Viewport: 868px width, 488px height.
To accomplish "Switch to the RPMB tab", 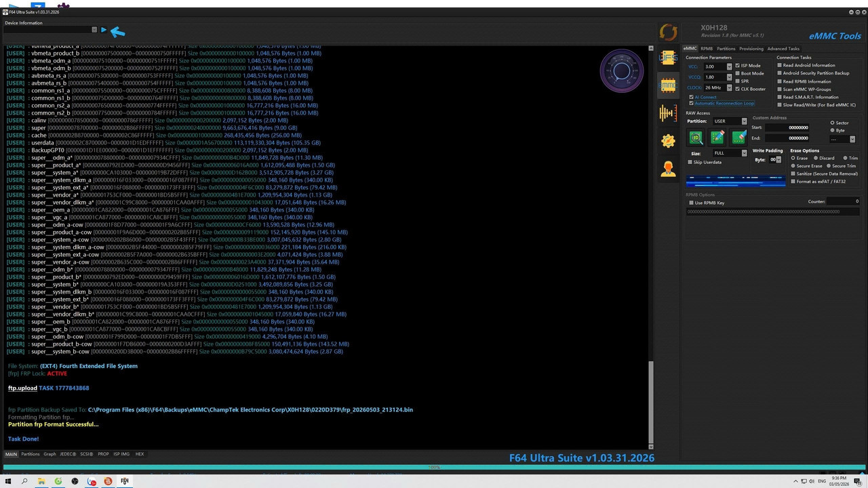I will pyautogui.click(x=707, y=49).
